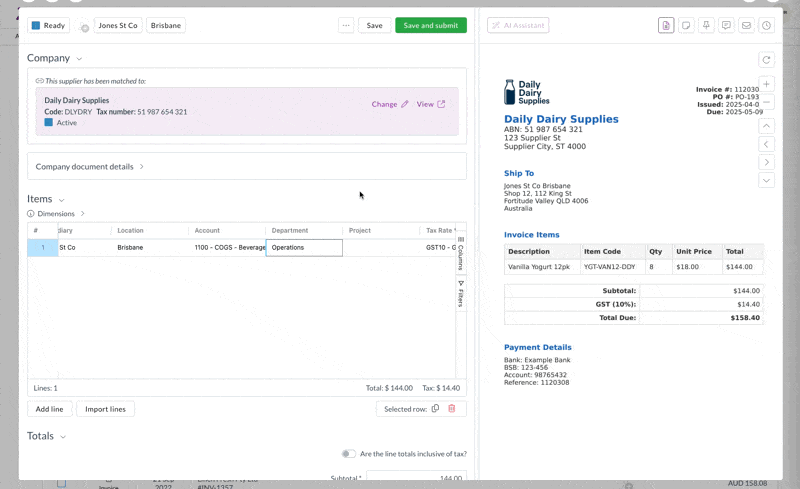Open the Filters side panel
800x489 pixels.
coord(461,294)
